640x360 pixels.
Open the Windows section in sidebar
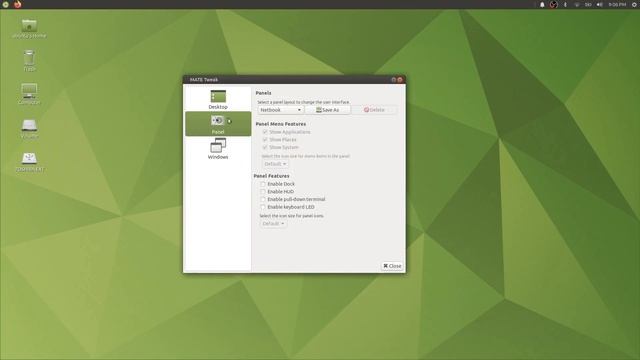[x=218, y=149]
